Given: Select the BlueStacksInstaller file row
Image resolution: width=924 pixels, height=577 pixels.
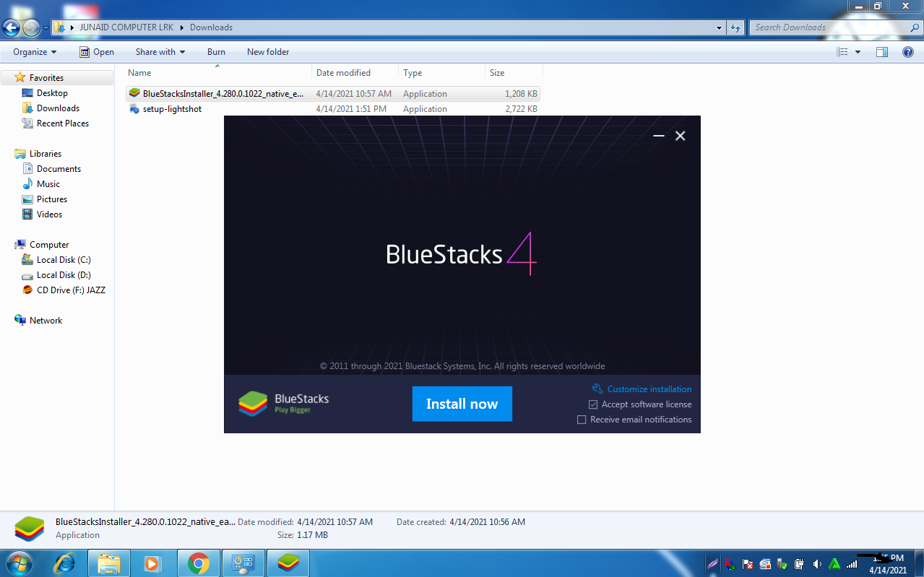Looking at the screenshot, I should point(333,94).
